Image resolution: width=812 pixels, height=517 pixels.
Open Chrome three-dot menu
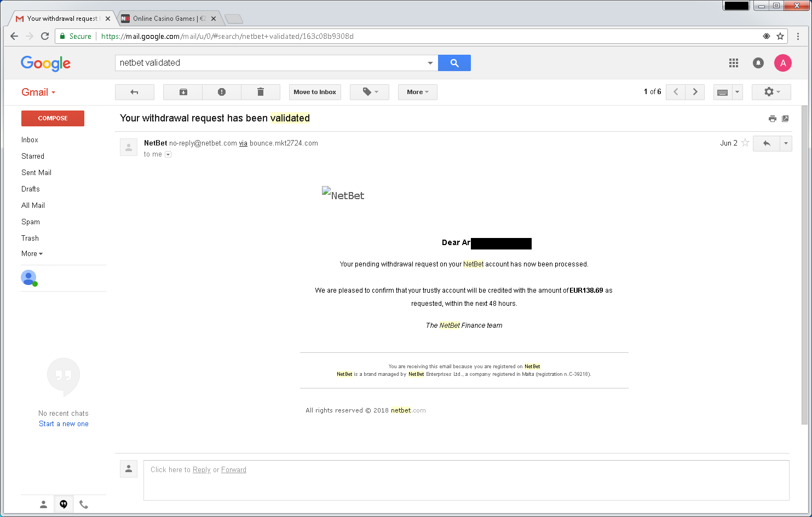pyautogui.click(x=798, y=36)
